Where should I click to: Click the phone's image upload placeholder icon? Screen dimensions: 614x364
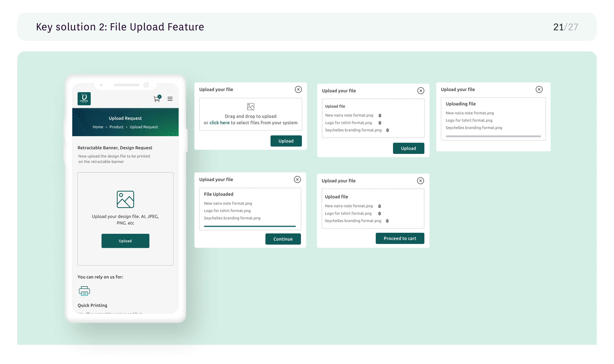[125, 199]
